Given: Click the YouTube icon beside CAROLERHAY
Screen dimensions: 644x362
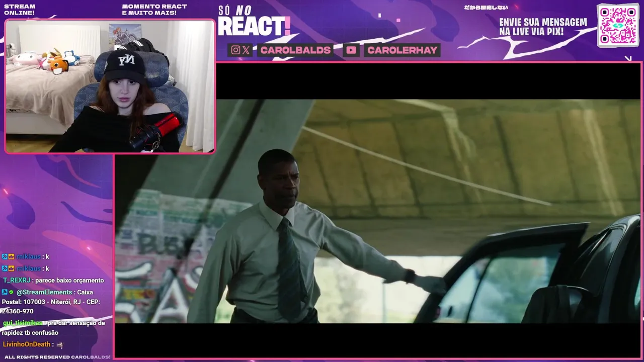Looking at the screenshot, I should coord(351,50).
